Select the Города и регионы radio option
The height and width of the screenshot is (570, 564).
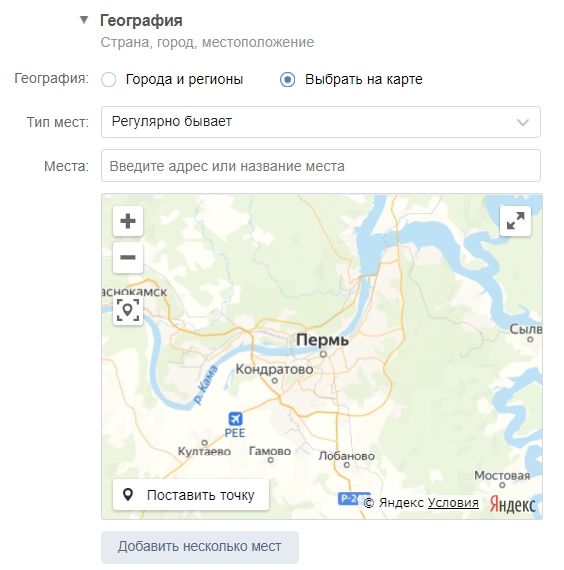point(109,79)
